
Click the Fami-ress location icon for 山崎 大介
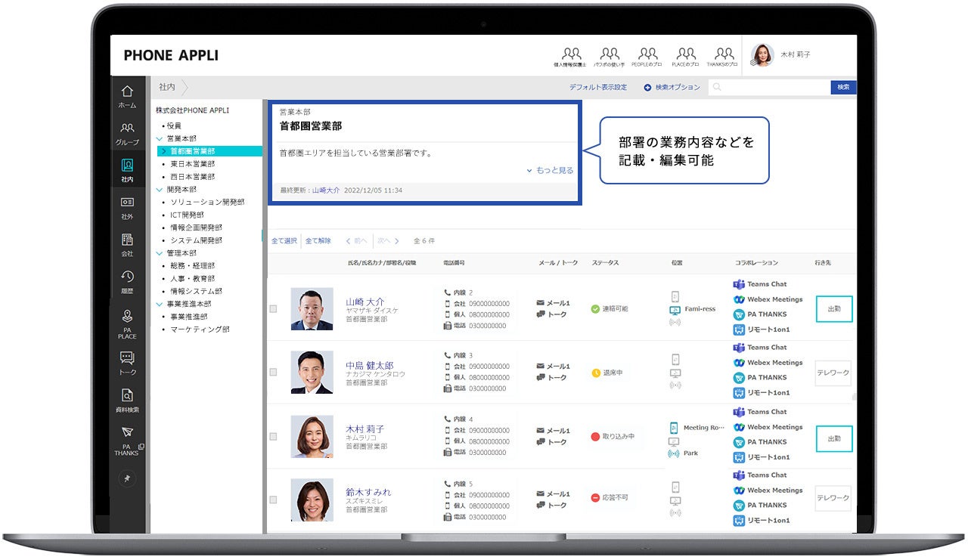point(675,310)
